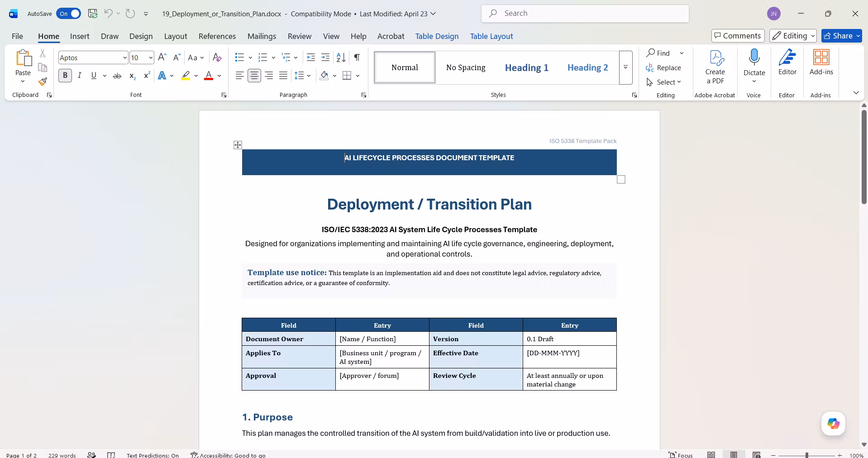Collapse the ribbon with the chevron
The height and width of the screenshot is (458, 868).
point(856,93)
